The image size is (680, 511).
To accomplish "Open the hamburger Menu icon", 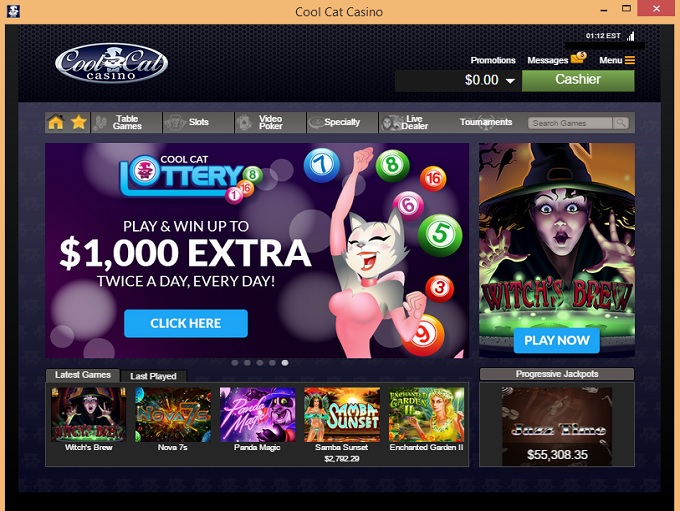I will pyautogui.click(x=630, y=60).
